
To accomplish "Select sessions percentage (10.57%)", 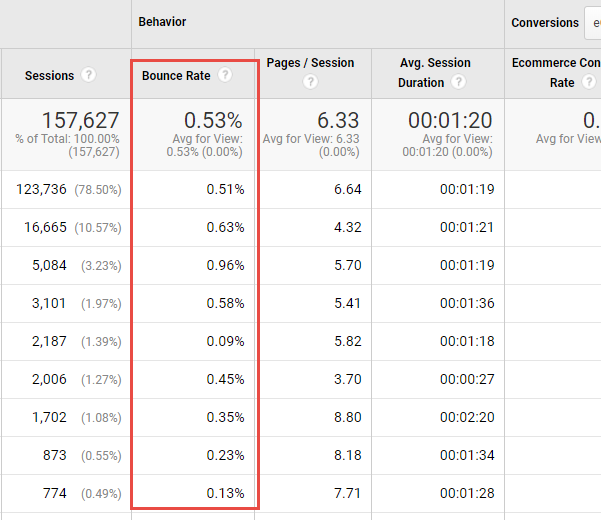I will point(98,228).
